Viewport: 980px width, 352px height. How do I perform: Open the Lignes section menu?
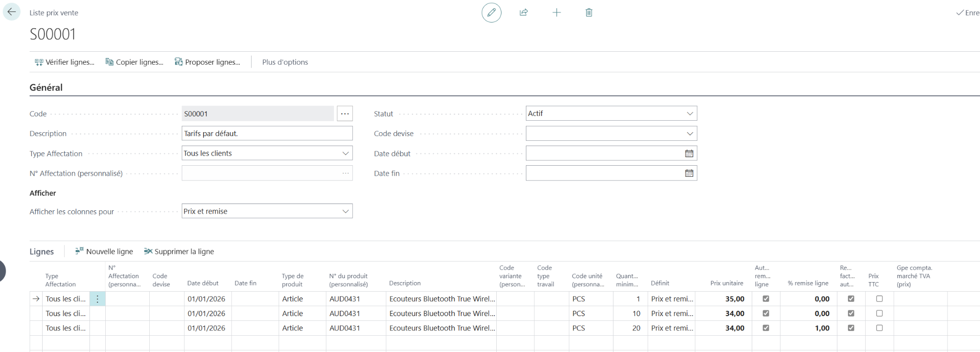pyautogui.click(x=42, y=251)
